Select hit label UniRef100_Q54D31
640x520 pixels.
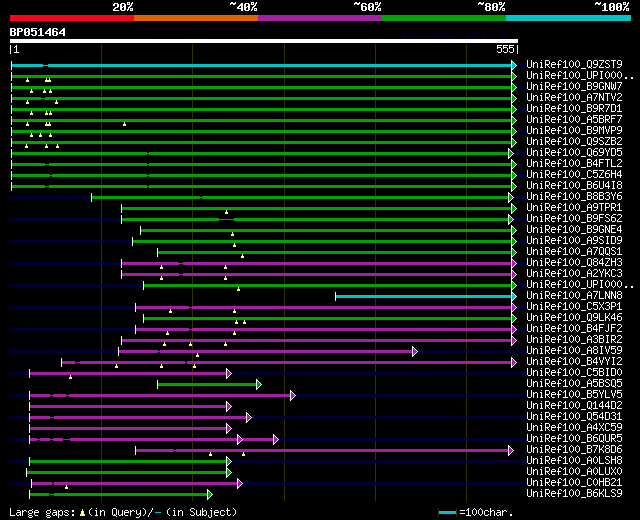tap(574, 417)
